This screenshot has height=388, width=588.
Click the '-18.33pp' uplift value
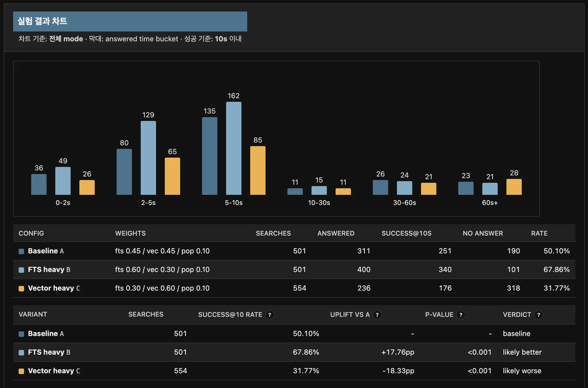[x=398, y=371]
